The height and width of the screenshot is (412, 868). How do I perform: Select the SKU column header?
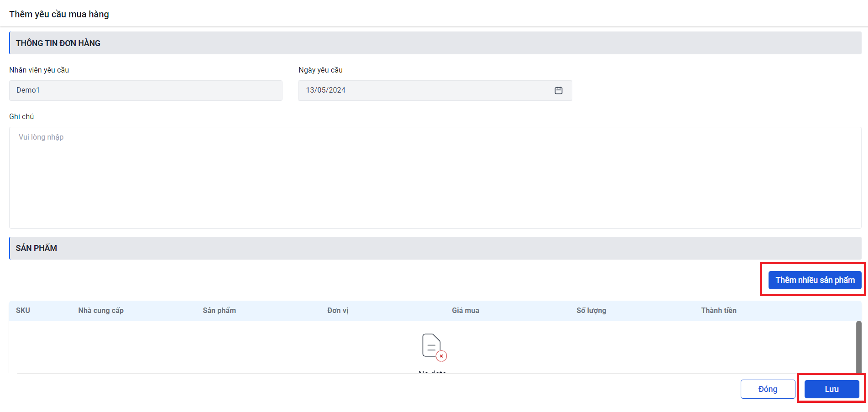[23, 310]
